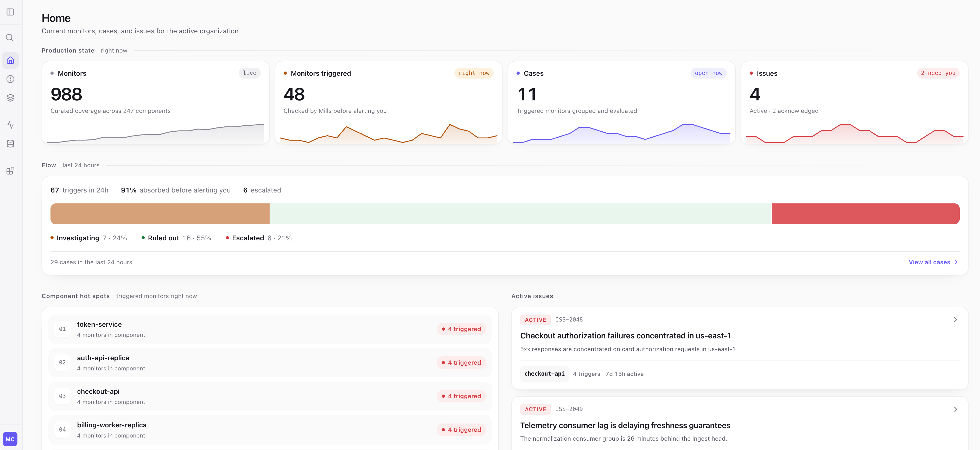Click the '91% absorbed before alerting you' stat
The width and height of the screenshot is (980, 450).
pyautogui.click(x=176, y=190)
